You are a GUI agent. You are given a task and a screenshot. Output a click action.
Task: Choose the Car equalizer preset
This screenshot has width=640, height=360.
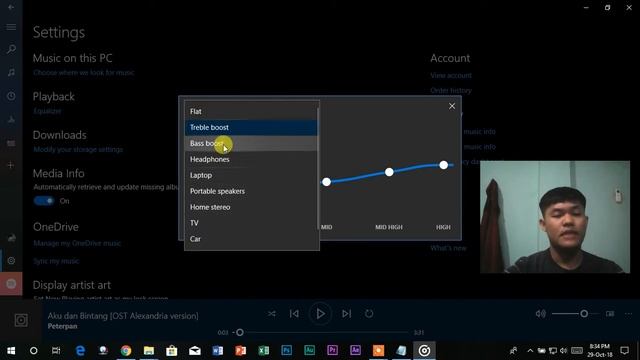click(251, 239)
